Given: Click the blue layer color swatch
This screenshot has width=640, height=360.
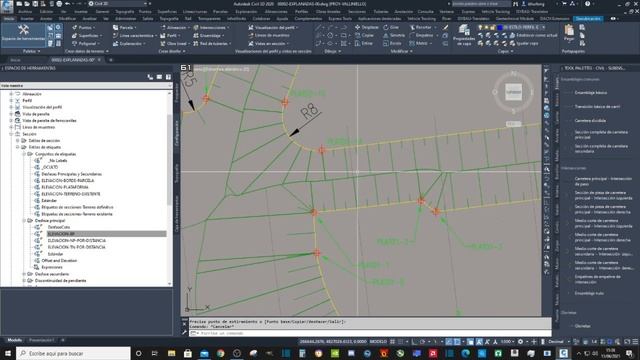Looking at the screenshot, I should pyautogui.click(x=500, y=27).
